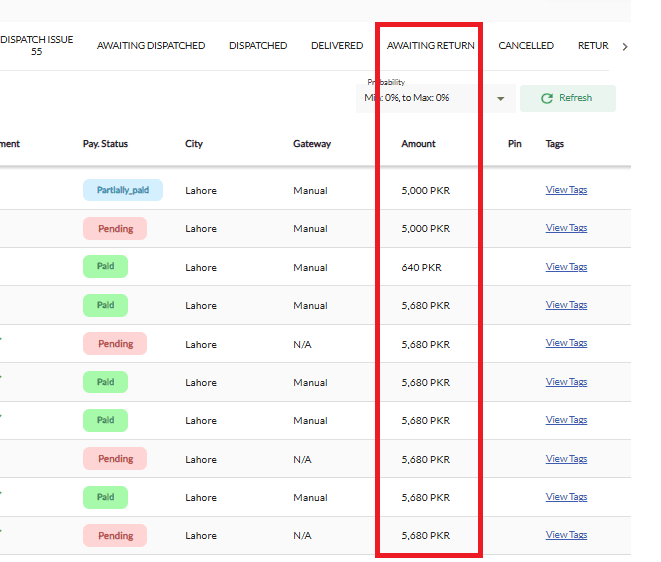Click N/A gateway in the last row
The height and width of the screenshot is (562, 661).
coord(302,535)
